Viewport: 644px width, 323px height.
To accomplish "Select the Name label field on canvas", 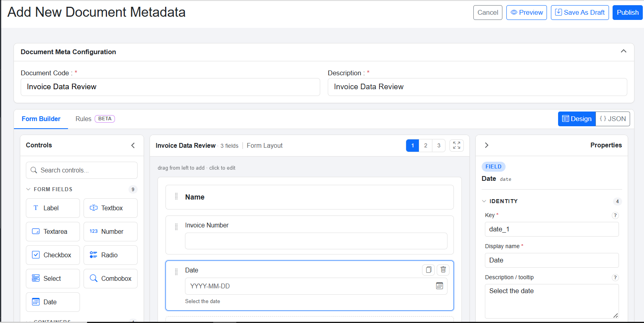I will (309, 197).
